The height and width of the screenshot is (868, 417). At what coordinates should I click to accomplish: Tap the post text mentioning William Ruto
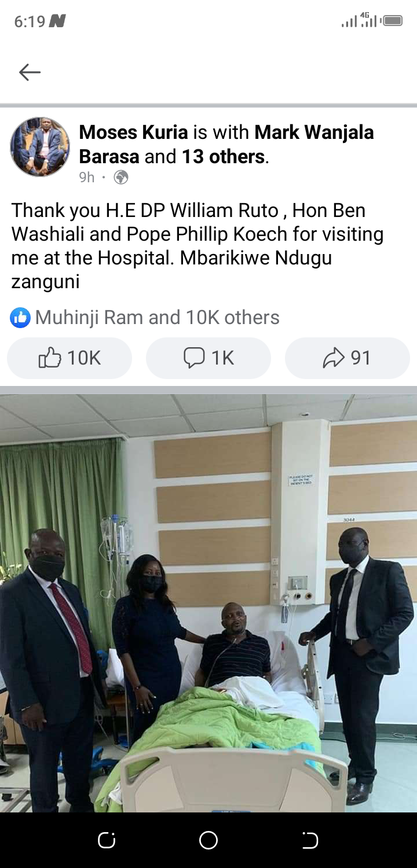(197, 246)
